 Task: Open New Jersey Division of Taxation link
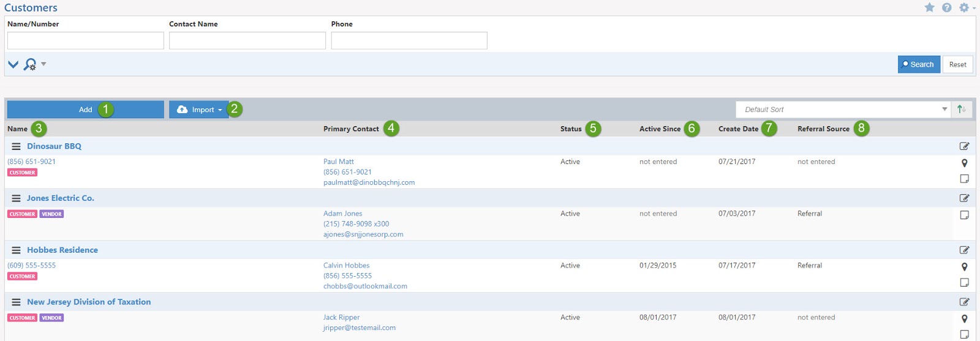click(89, 302)
